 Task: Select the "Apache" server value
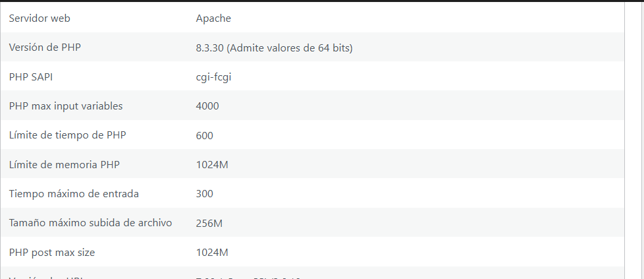(x=213, y=18)
